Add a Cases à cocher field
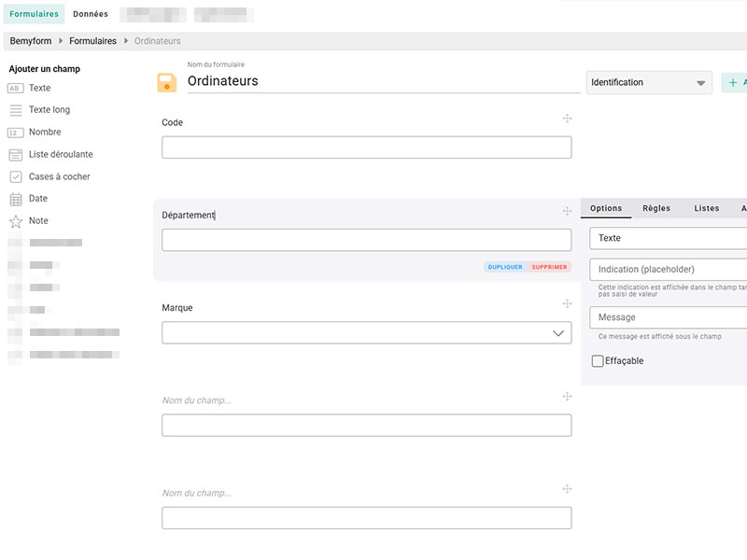 pyautogui.click(x=59, y=176)
